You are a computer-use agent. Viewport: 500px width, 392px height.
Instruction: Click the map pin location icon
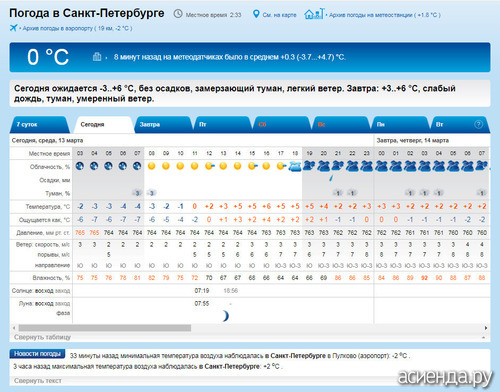pyautogui.click(x=256, y=14)
